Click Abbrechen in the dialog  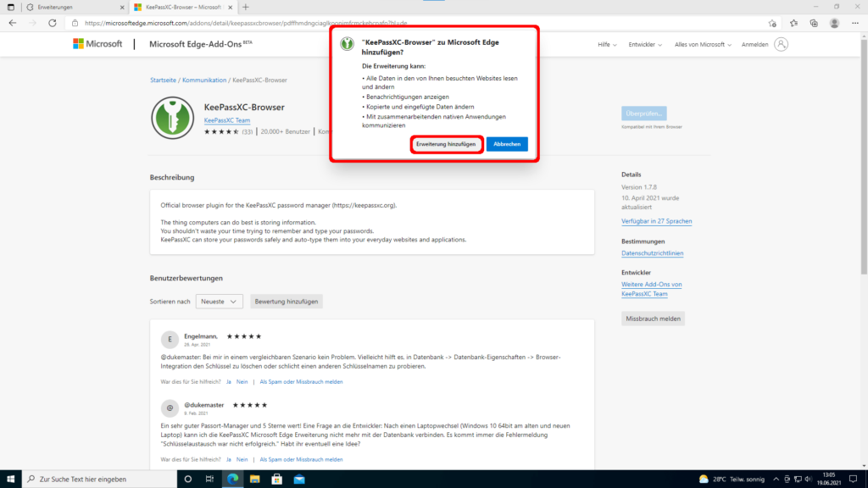(507, 144)
